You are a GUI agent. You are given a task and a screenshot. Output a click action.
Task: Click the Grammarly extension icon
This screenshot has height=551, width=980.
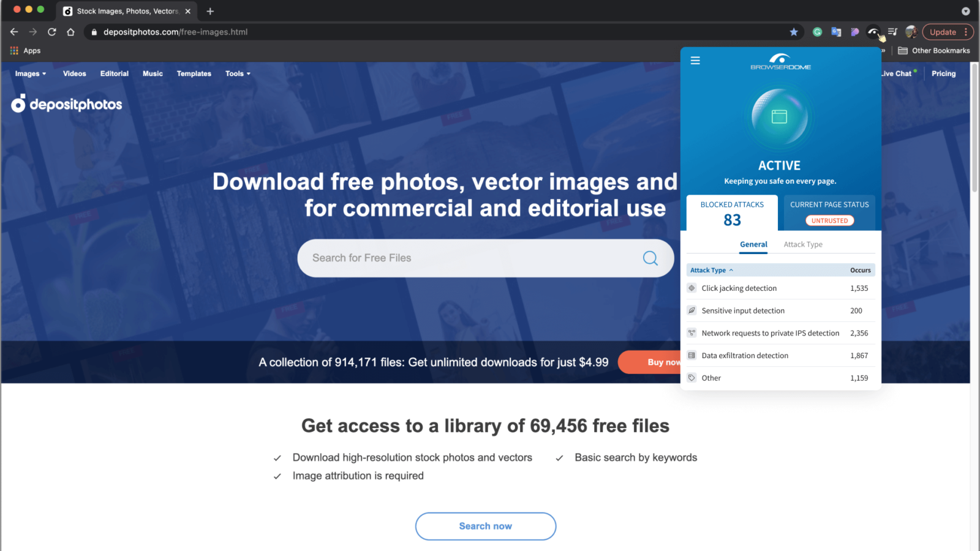[x=817, y=32]
